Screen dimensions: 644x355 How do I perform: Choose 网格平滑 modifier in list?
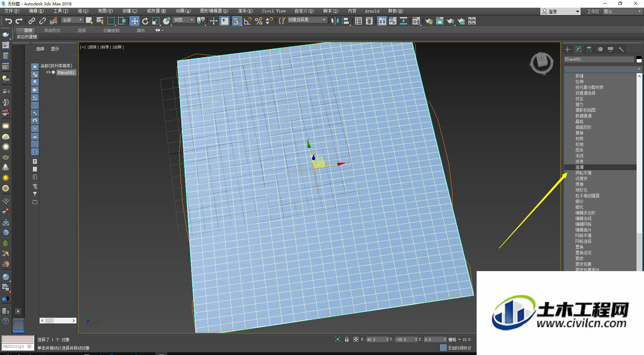tap(600, 236)
